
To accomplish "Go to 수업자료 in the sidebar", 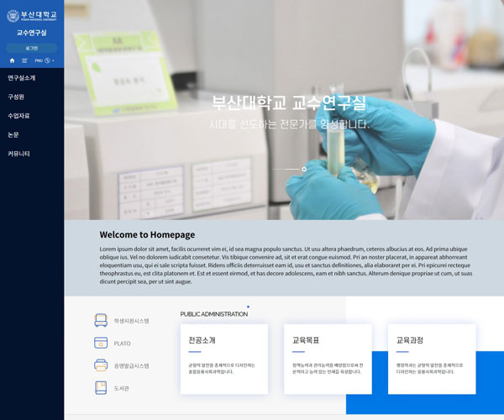I will [19, 116].
